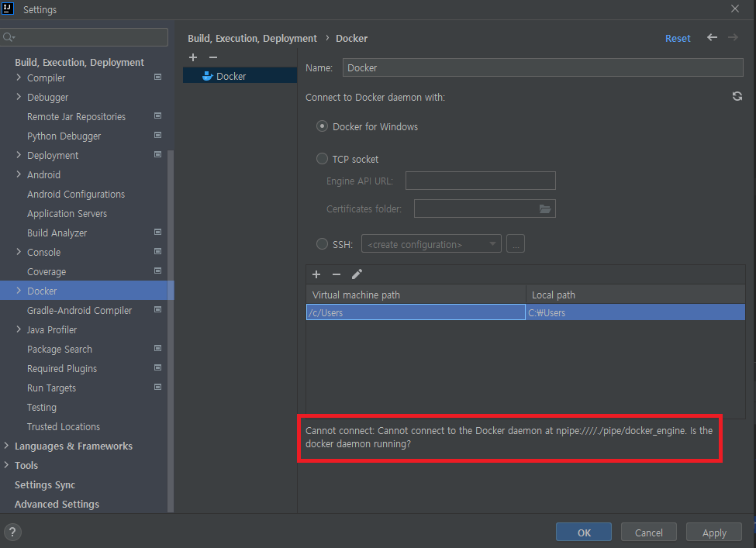The image size is (756, 548).
Task: Open Application Servers settings page
Action: coord(67,213)
